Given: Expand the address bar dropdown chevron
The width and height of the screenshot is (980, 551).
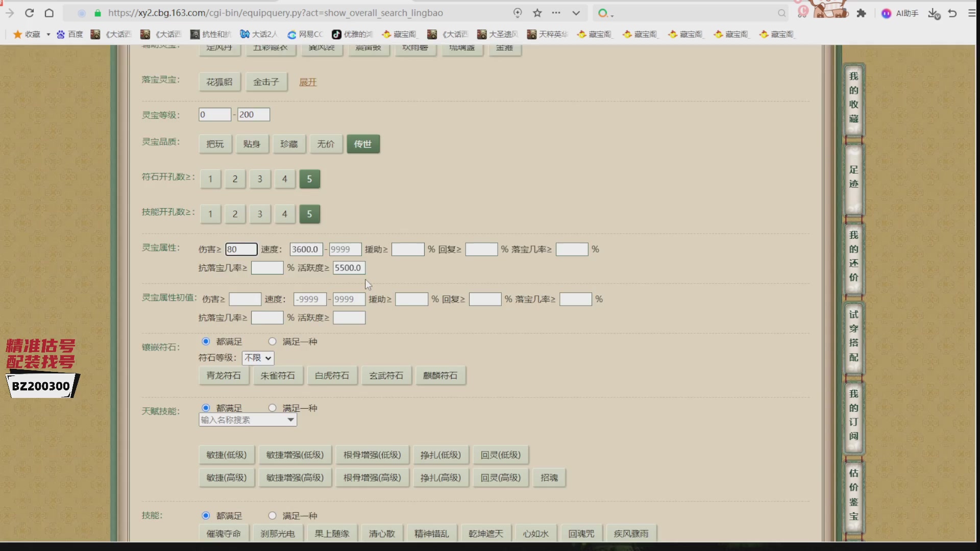Looking at the screenshot, I should click(576, 13).
